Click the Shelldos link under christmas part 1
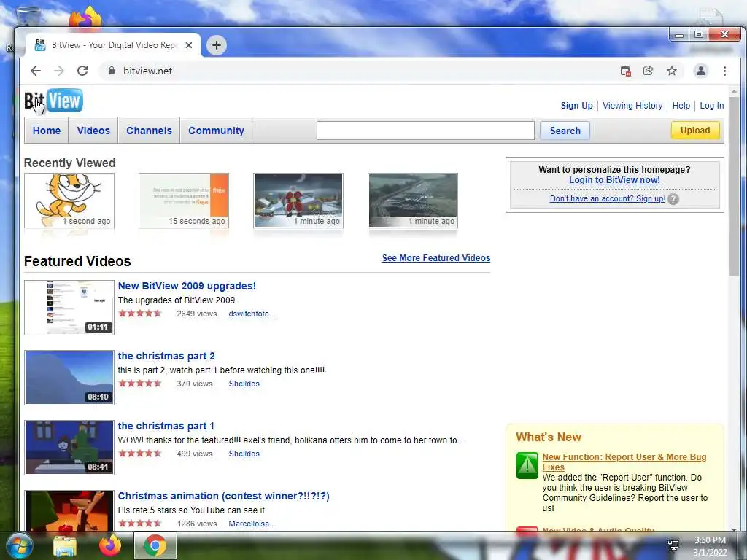Image resolution: width=747 pixels, height=560 pixels. tap(244, 454)
